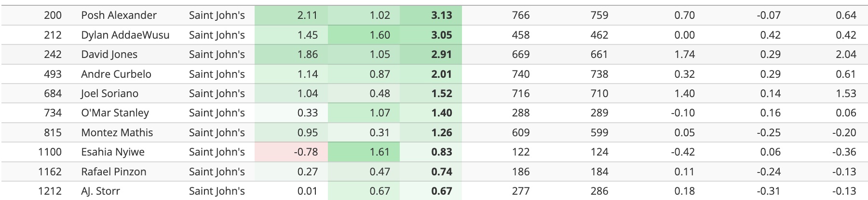Open Andre Curbelo's profile link

(x=116, y=74)
